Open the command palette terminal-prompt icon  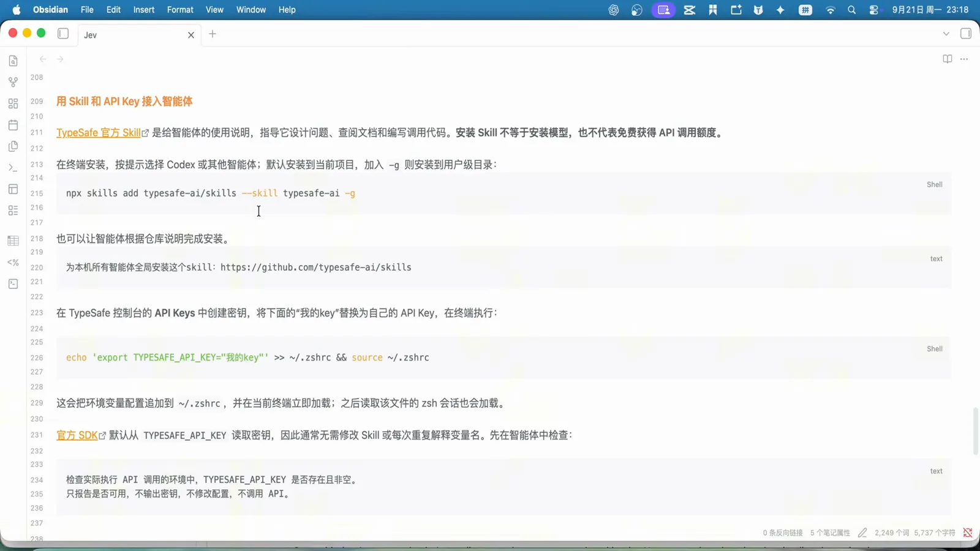(13, 168)
